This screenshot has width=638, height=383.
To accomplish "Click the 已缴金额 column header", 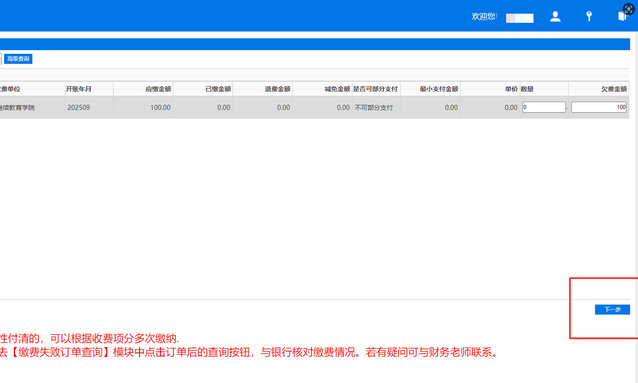I will 203,89.
